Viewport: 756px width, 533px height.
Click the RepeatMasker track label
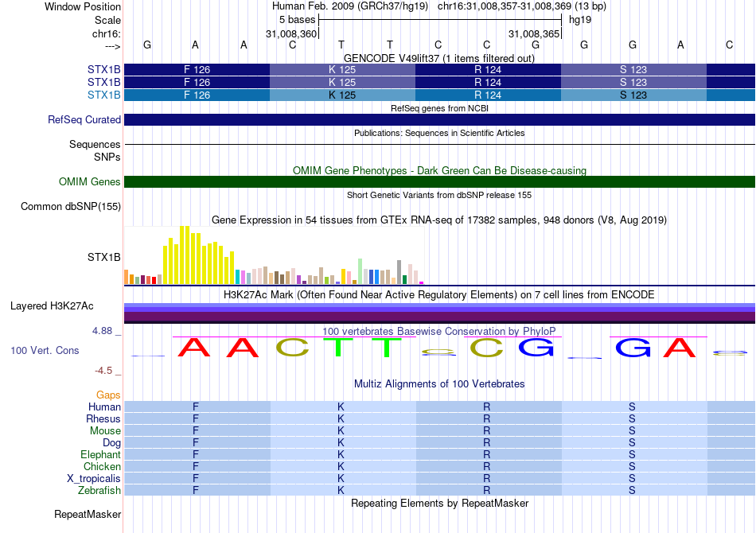pos(88,514)
